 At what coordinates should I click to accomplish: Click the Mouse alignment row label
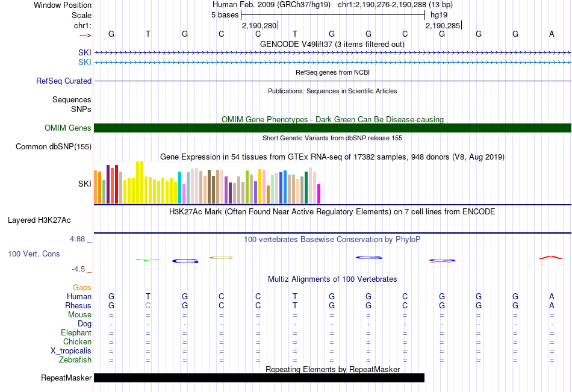tap(79, 314)
